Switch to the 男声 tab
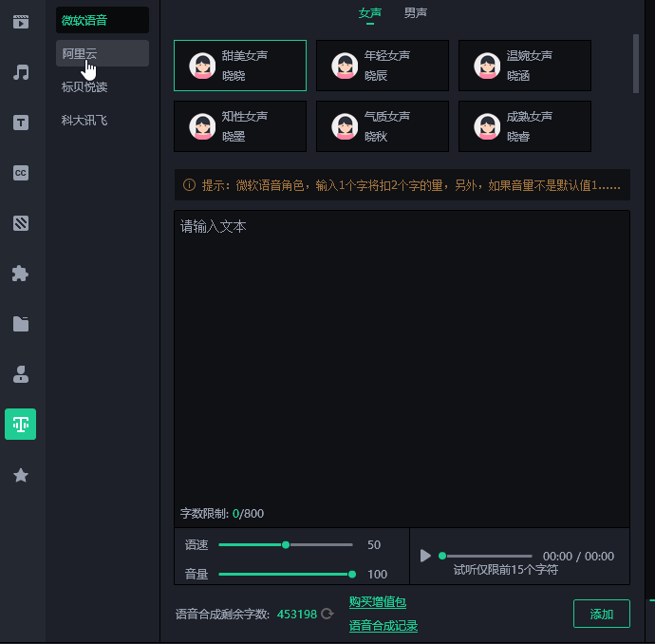655x644 pixels. click(415, 13)
